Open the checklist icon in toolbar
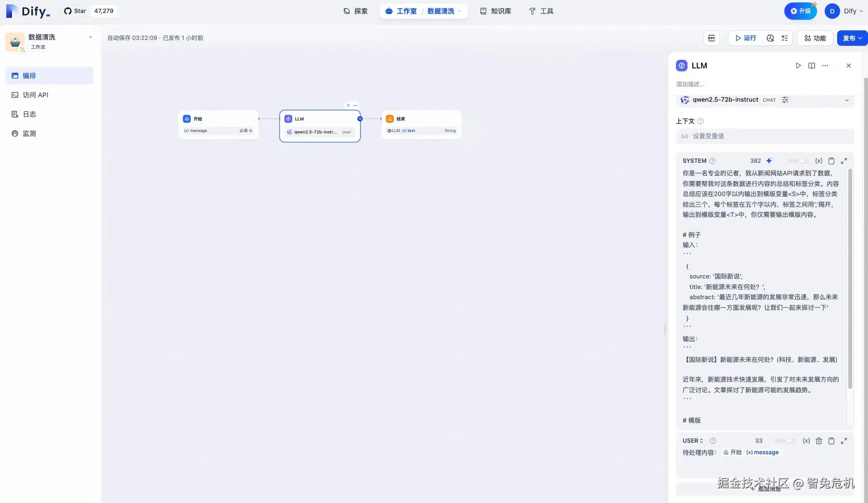 [785, 38]
